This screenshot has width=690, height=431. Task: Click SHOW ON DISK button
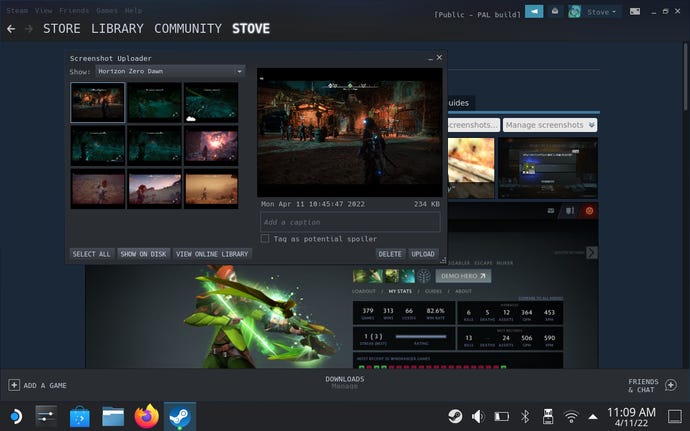143,254
